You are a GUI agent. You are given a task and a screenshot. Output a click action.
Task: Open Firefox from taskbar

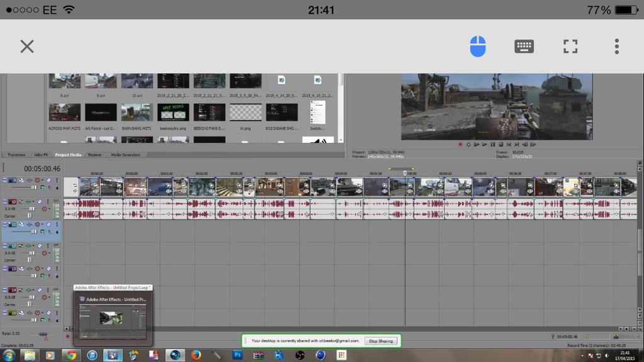click(x=196, y=355)
